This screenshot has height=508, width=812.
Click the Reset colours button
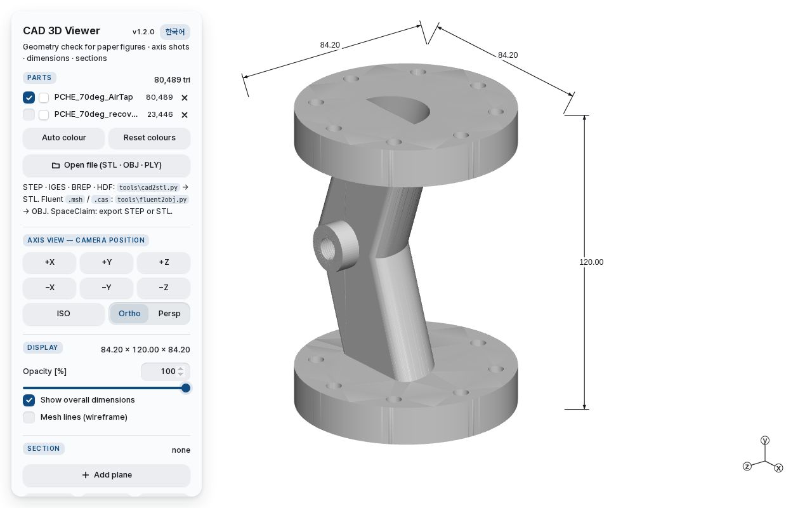(x=149, y=138)
